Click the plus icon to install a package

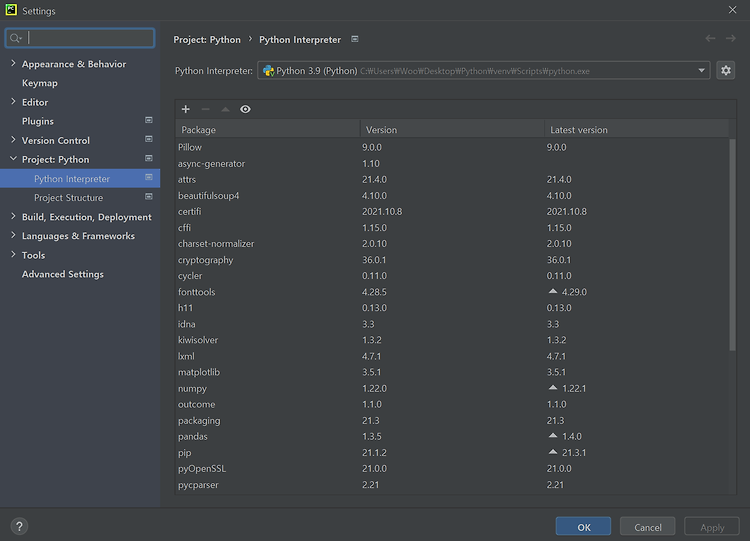[186, 109]
